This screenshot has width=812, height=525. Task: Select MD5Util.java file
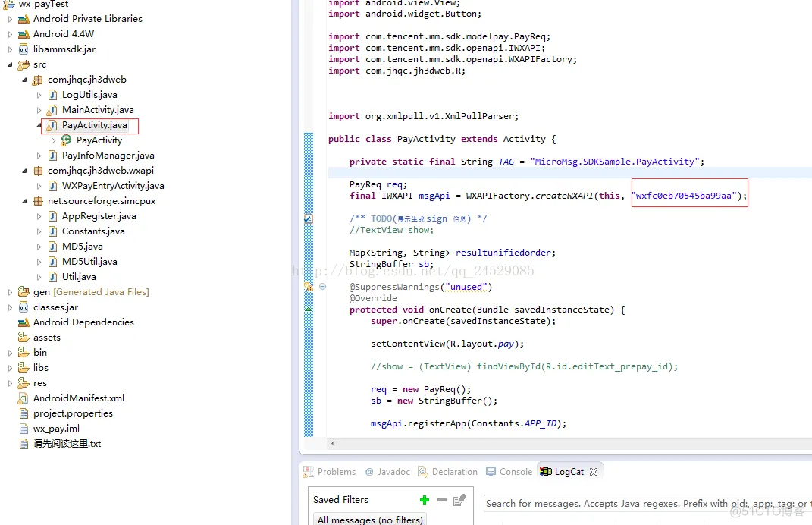[x=89, y=262]
